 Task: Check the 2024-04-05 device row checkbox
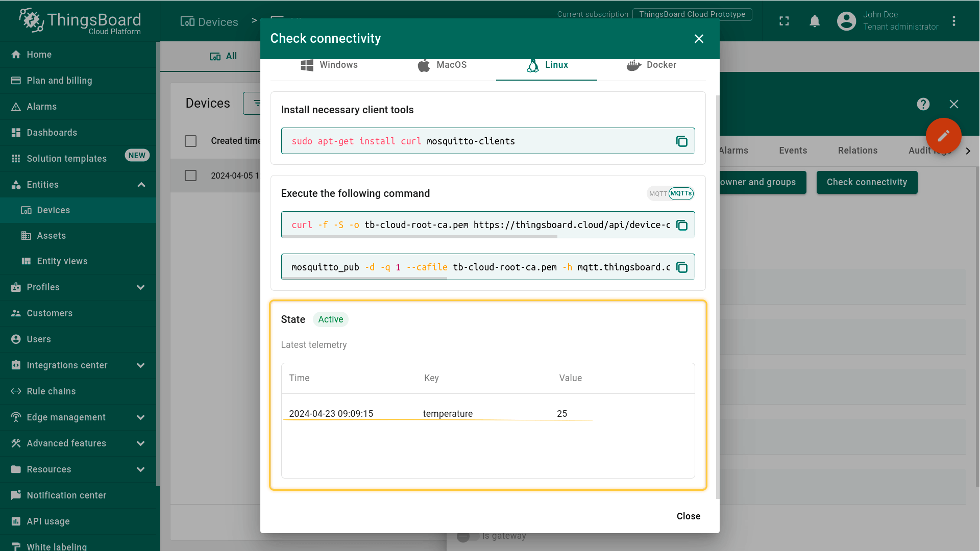click(x=190, y=176)
